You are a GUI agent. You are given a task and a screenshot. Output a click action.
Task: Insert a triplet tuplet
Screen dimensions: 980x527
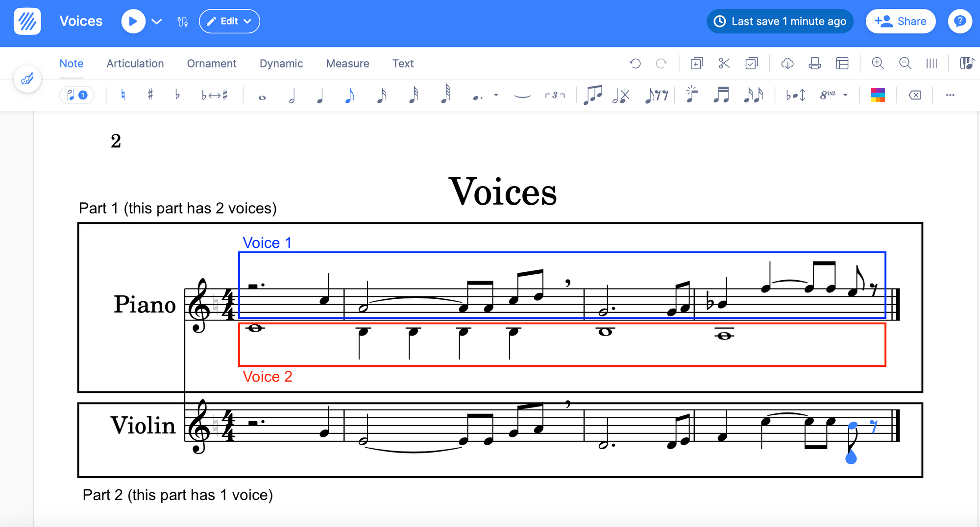[555, 95]
